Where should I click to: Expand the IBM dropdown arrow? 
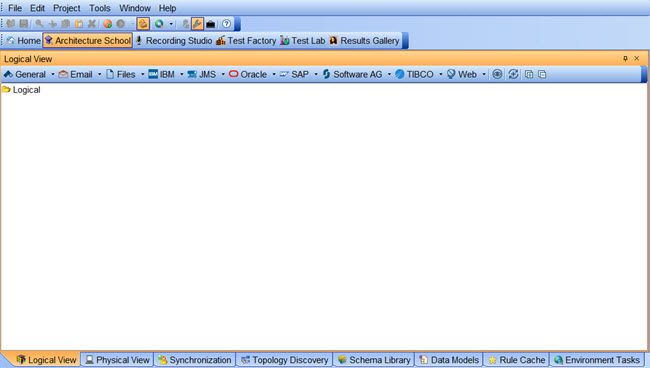tap(182, 75)
